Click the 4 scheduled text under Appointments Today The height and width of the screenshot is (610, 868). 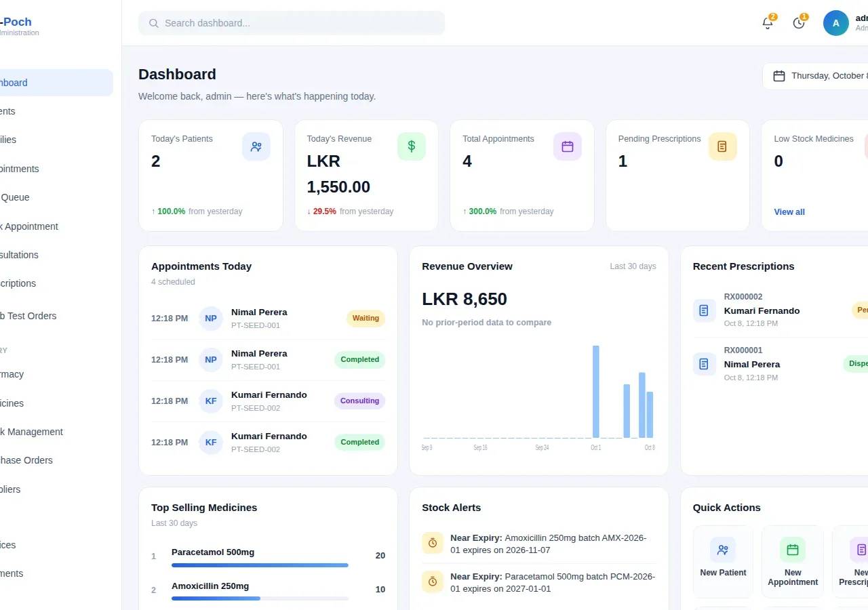[173, 282]
